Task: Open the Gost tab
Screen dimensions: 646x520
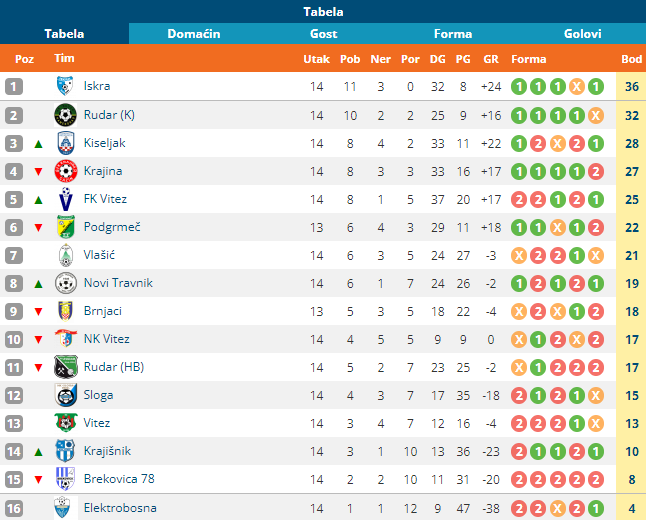Action: [323, 34]
